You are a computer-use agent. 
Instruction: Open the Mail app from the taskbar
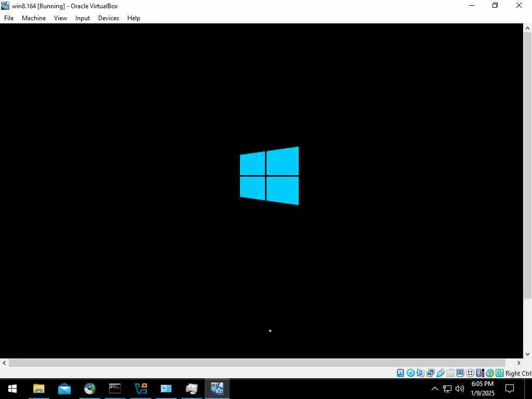[x=64, y=389]
